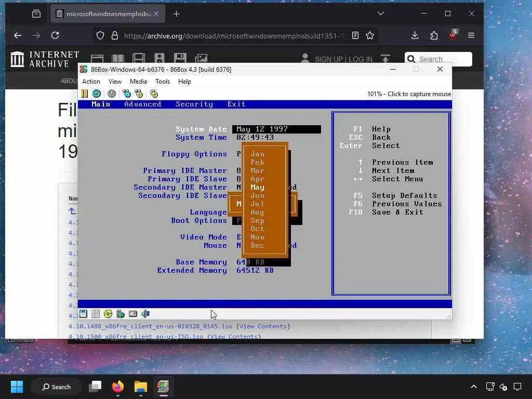This screenshot has width=532, height=399.
Task: Click the sound speaker status icon
Action: point(145,314)
